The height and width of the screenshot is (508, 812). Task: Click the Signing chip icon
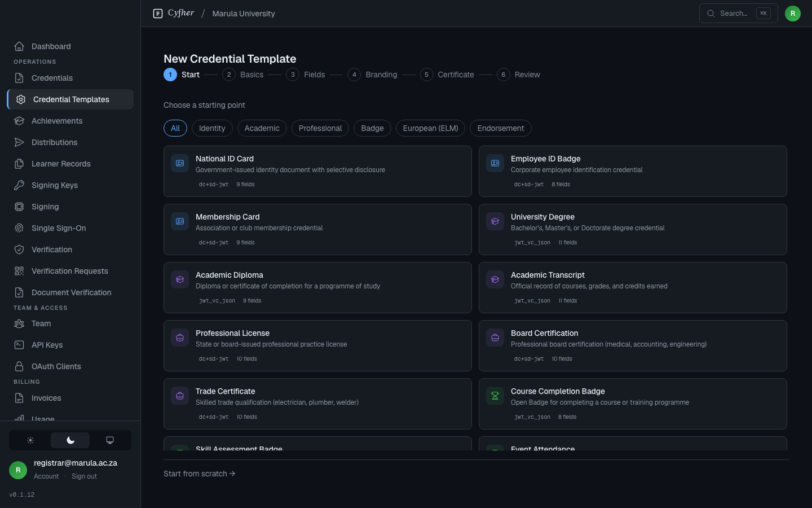pos(19,207)
